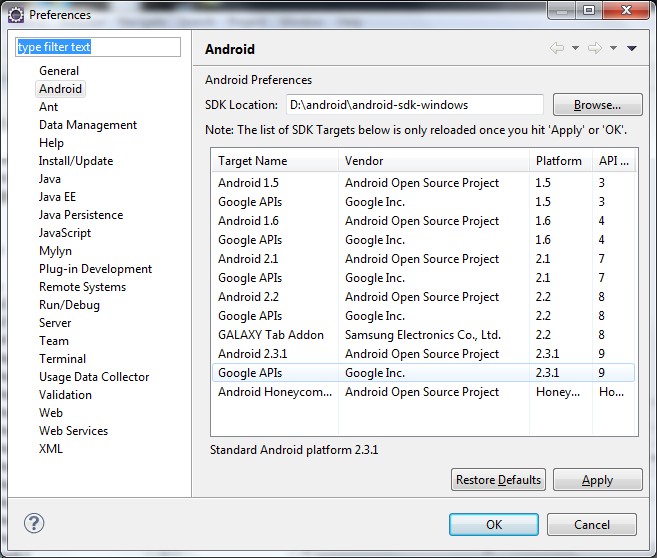Select the Android preferences category
657x558 pixels.
pyautogui.click(x=60, y=89)
